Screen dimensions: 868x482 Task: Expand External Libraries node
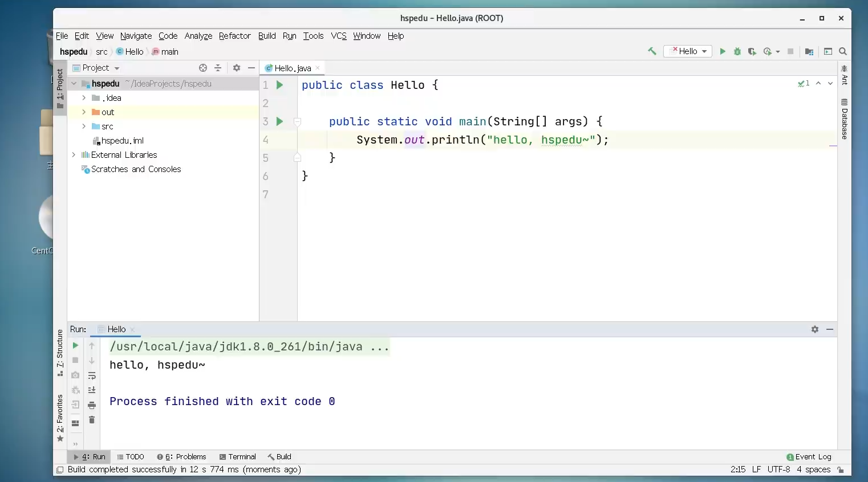click(74, 155)
